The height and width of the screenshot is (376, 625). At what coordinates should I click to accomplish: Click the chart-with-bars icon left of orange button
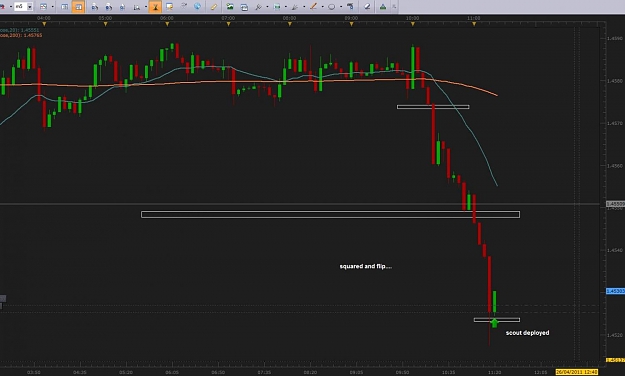click(x=137, y=7)
